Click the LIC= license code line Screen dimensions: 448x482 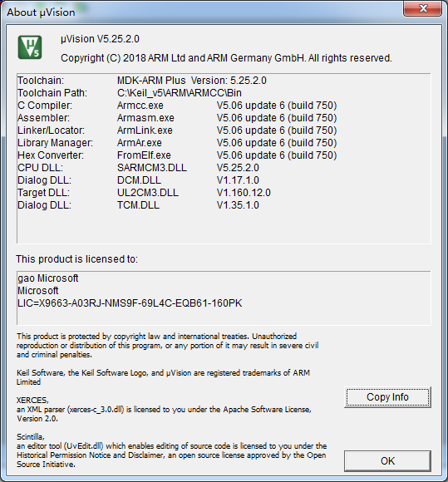130,303
